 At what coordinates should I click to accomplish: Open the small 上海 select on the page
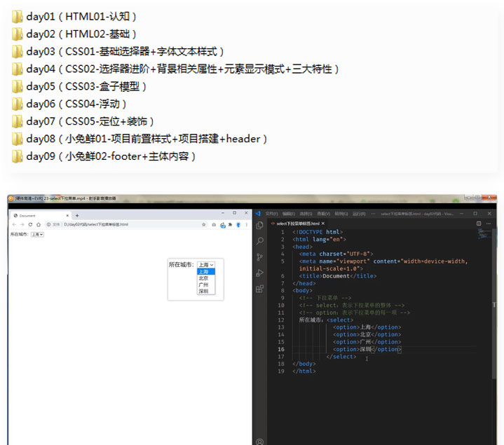(37, 235)
